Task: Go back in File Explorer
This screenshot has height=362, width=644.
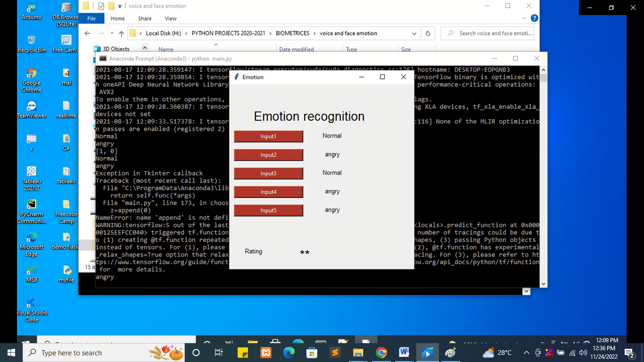Action: coord(87,33)
